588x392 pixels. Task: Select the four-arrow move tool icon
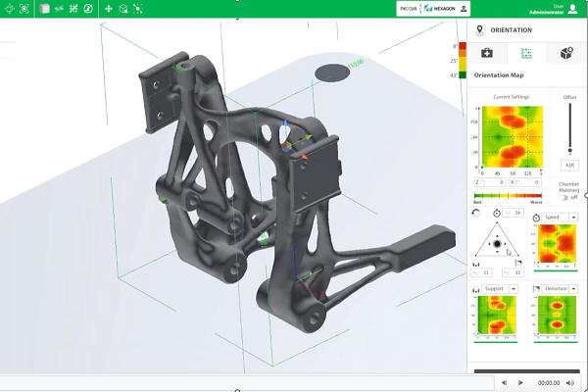(x=109, y=9)
